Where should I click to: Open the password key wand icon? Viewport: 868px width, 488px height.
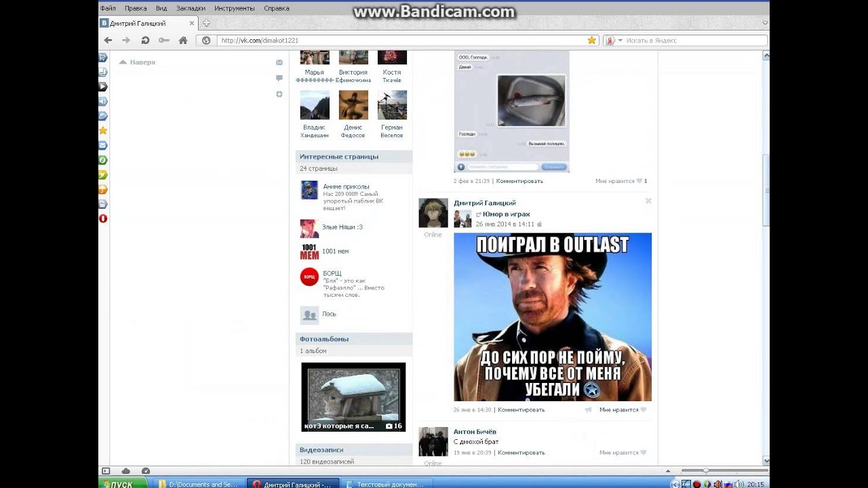click(x=164, y=41)
